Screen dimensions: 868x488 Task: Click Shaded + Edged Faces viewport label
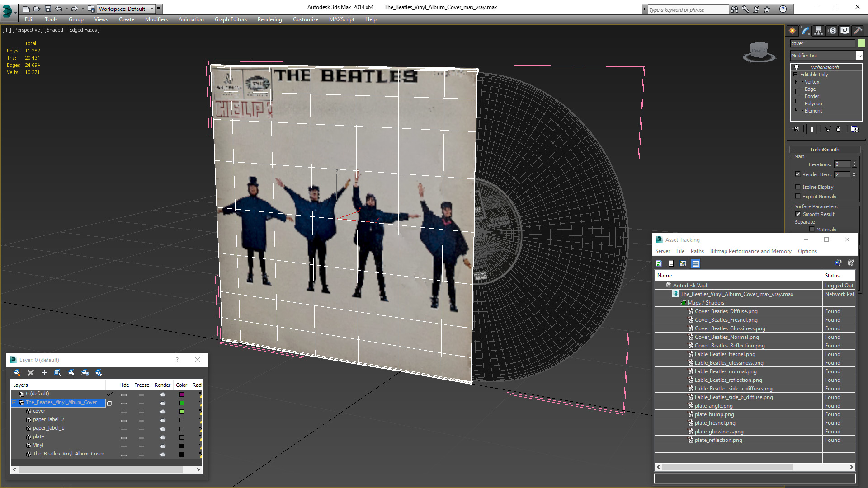[x=72, y=30]
